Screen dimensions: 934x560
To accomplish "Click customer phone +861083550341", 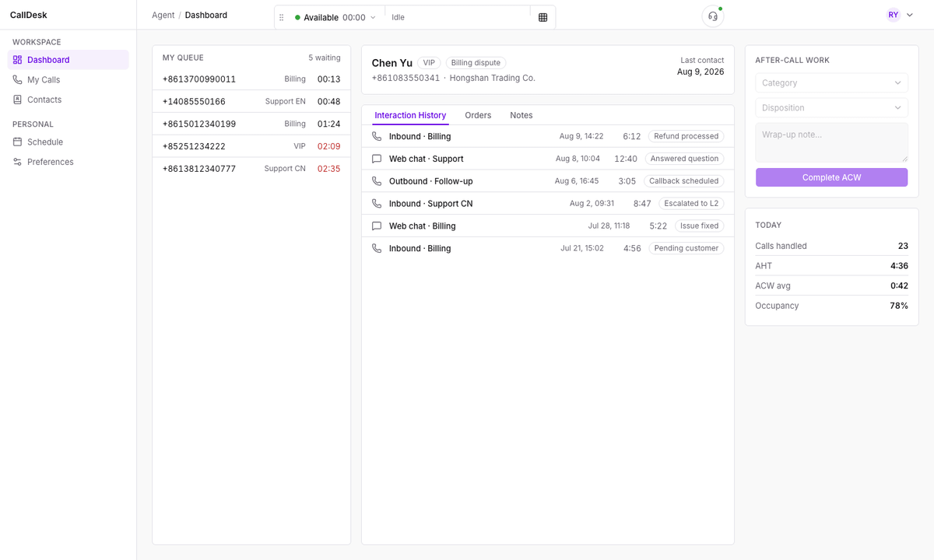I will tap(406, 78).
